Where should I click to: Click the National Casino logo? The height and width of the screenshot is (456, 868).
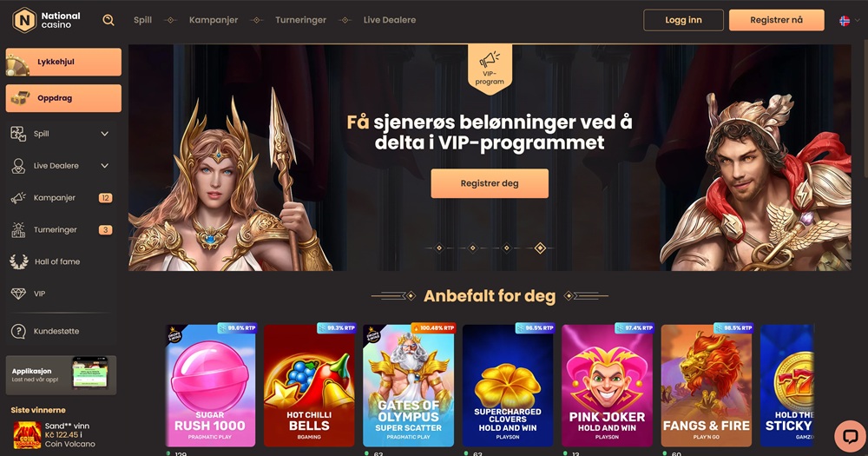point(47,21)
